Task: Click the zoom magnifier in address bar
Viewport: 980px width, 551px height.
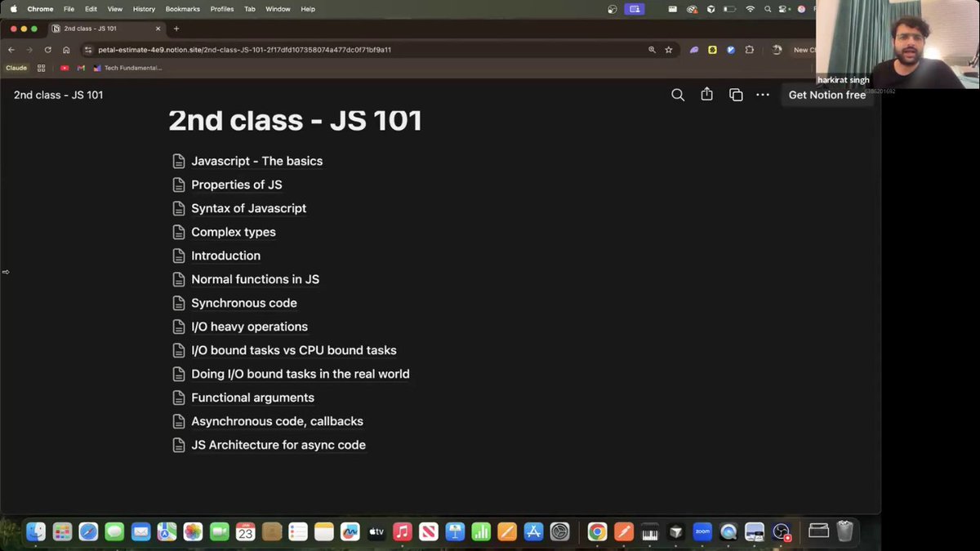Action: [x=652, y=50]
